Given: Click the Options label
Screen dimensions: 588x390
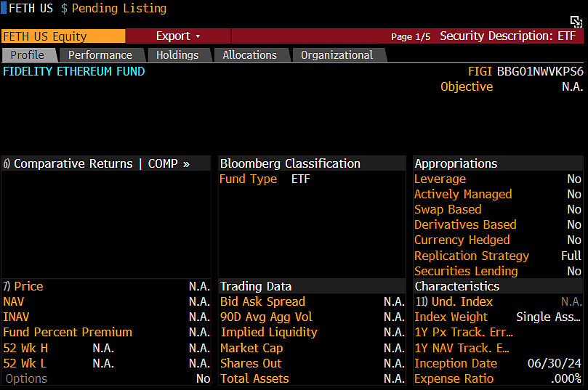Looking at the screenshot, I should click(x=26, y=379).
